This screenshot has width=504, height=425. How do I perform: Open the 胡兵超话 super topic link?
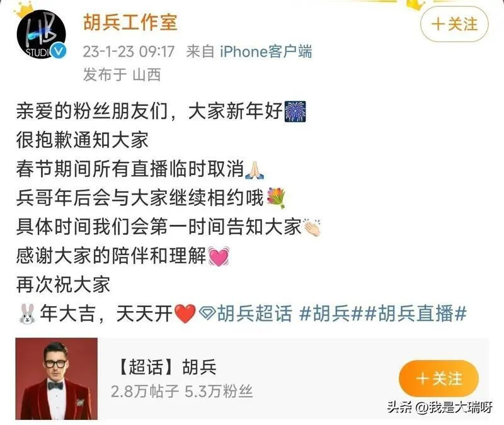point(255,313)
